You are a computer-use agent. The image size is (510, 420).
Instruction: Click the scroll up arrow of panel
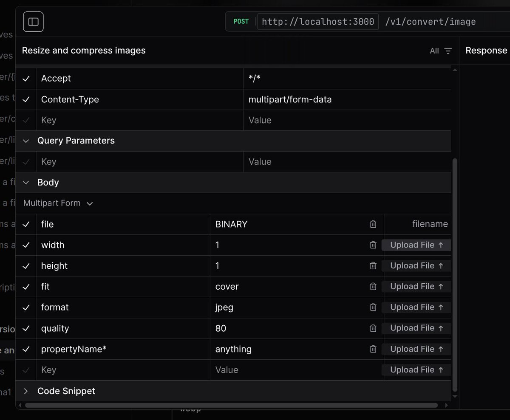pyautogui.click(x=455, y=70)
